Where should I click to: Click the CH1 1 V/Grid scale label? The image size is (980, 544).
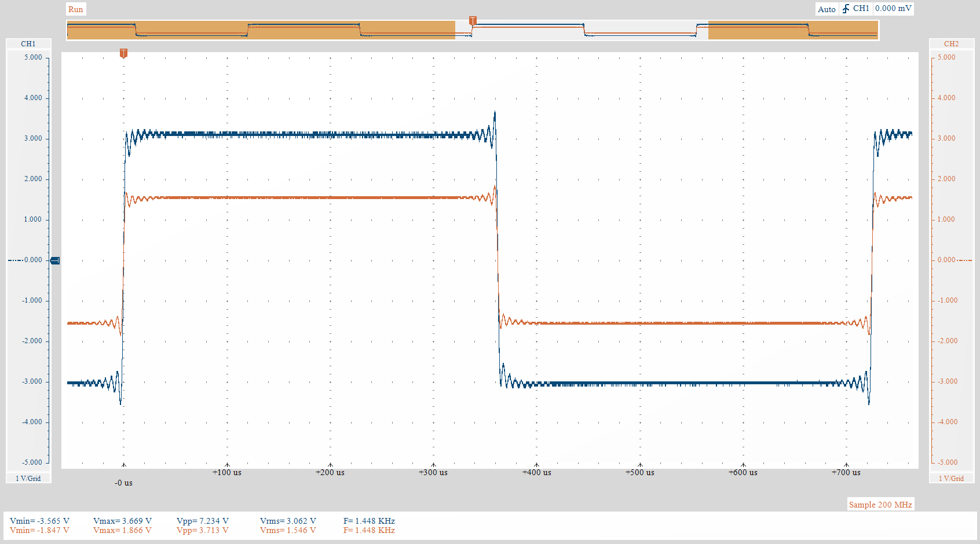coord(28,479)
